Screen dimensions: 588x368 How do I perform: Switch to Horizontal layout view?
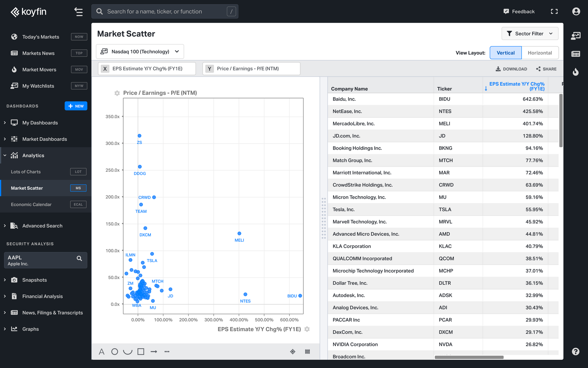click(540, 53)
